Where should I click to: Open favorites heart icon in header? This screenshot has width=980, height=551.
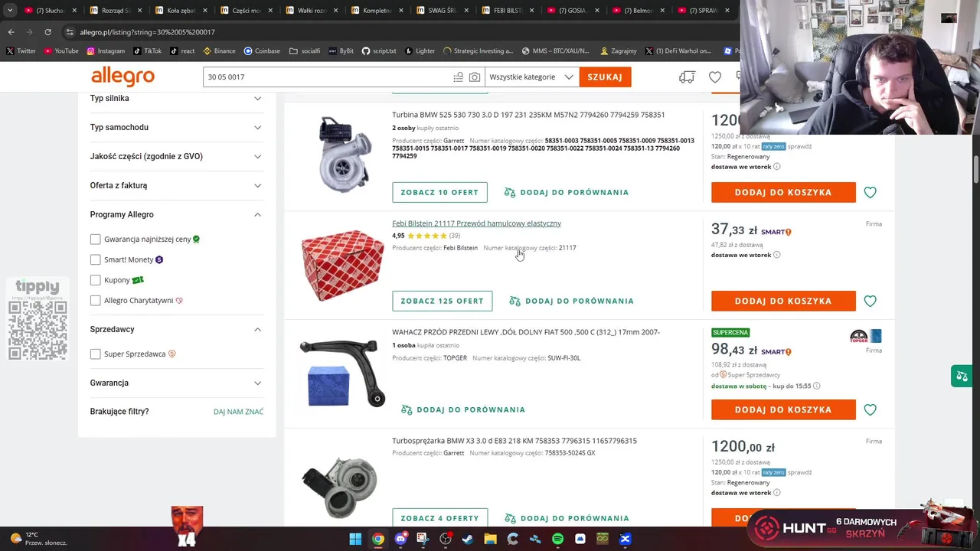pyautogui.click(x=714, y=77)
